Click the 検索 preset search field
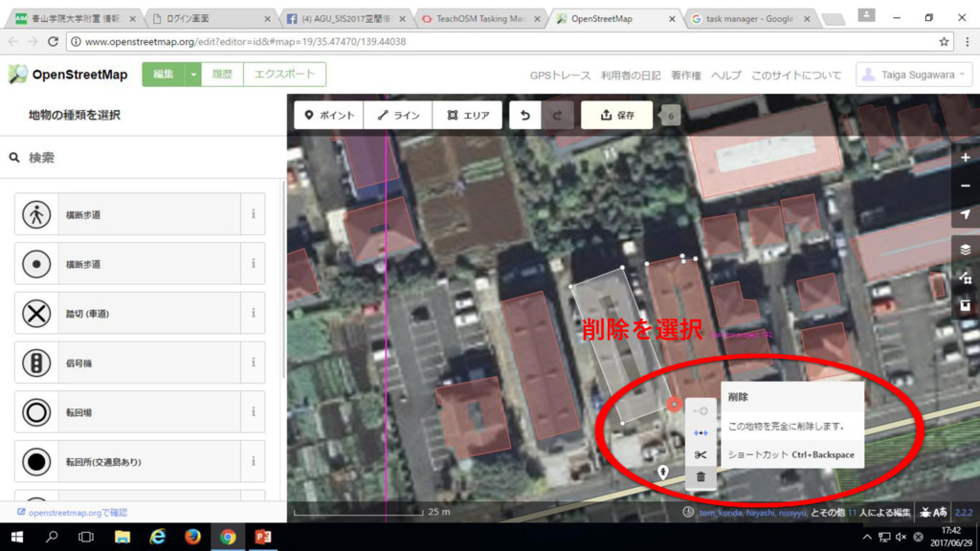Screen dimensions: 980x551 tap(144, 158)
